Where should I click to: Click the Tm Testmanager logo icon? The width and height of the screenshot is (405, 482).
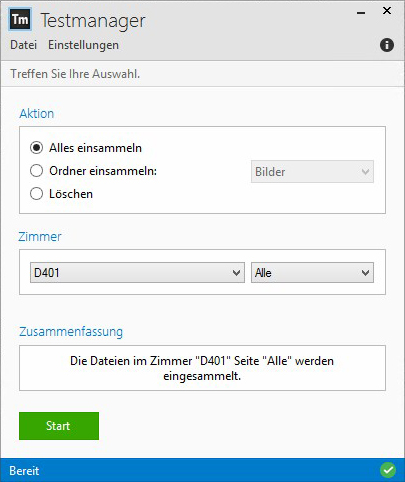(x=20, y=20)
